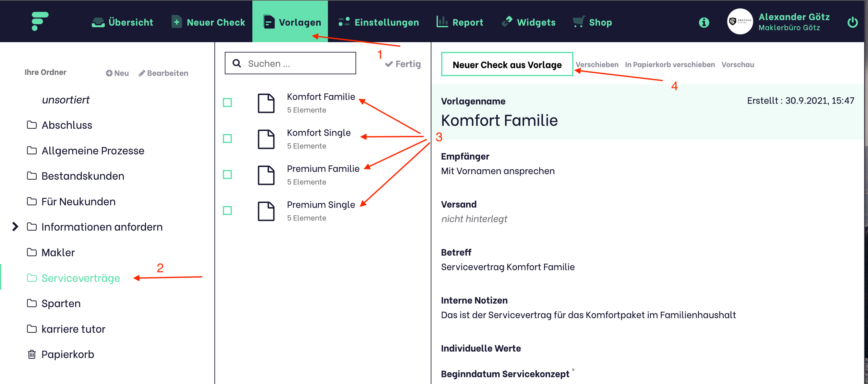
Task: Tick the Premium Familie template checkbox
Action: [x=227, y=174]
